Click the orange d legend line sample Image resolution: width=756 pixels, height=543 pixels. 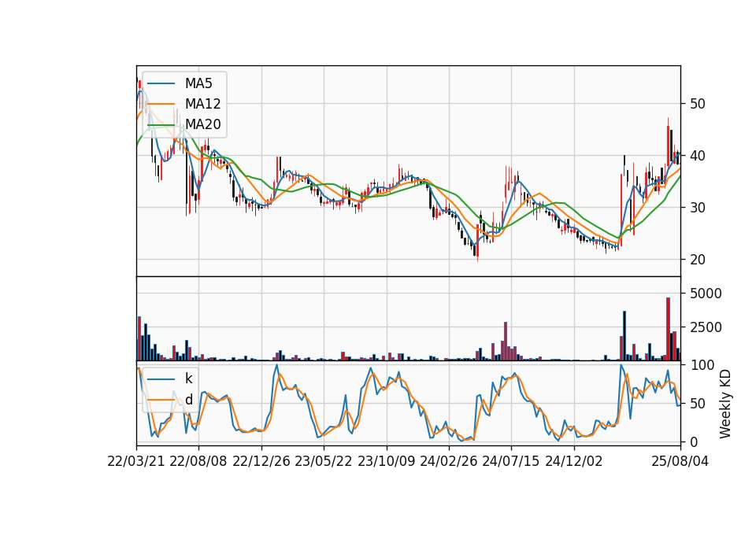point(161,400)
